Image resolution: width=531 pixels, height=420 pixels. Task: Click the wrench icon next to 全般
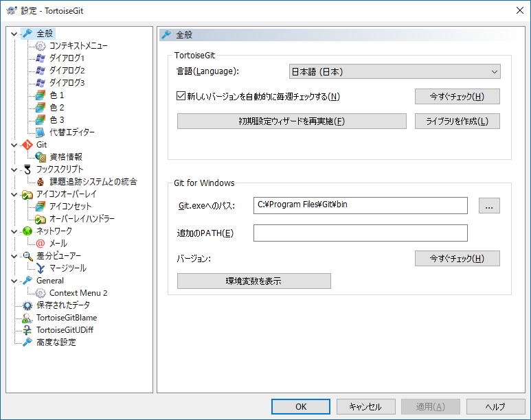pyautogui.click(x=27, y=34)
